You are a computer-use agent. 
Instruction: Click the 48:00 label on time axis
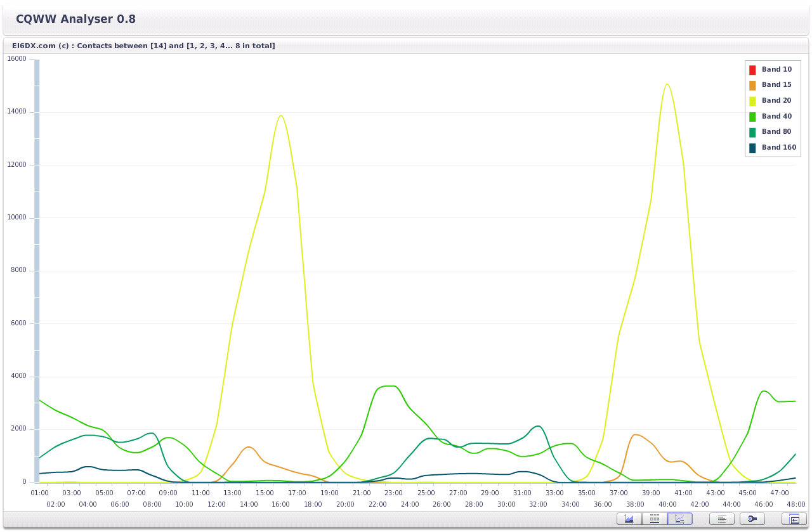pyautogui.click(x=796, y=504)
